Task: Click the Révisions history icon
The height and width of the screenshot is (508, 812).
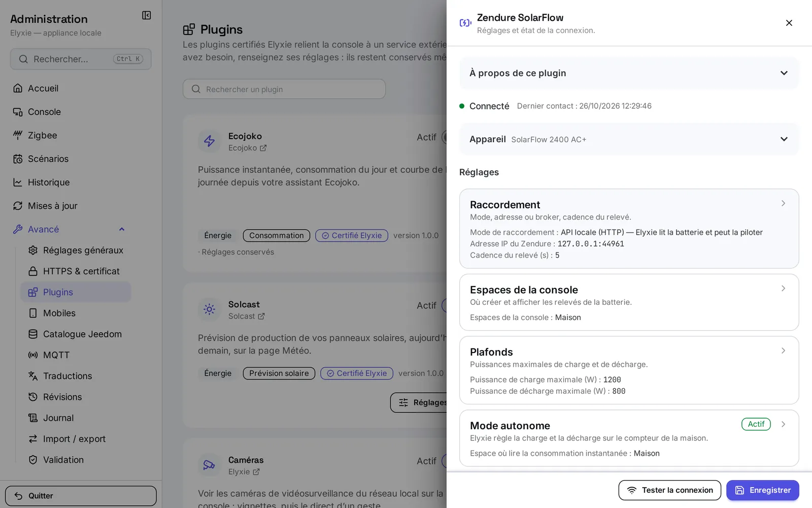Action: click(33, 397)
